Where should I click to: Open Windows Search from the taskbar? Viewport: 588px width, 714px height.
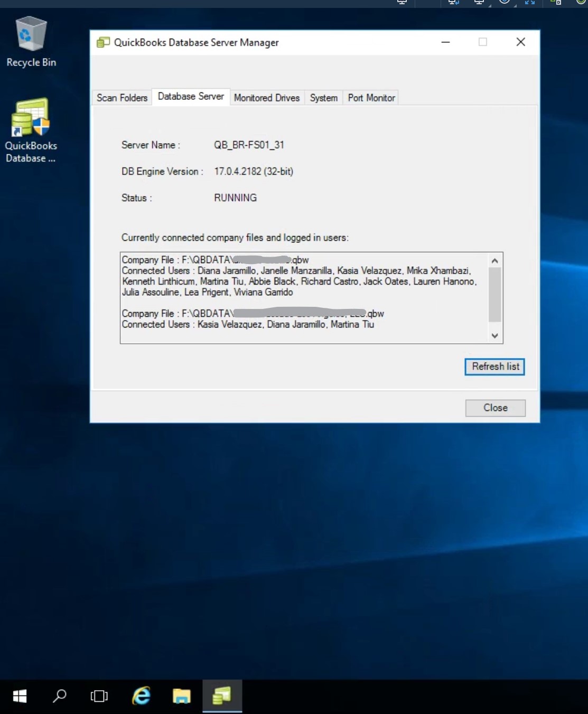[59, 696]
